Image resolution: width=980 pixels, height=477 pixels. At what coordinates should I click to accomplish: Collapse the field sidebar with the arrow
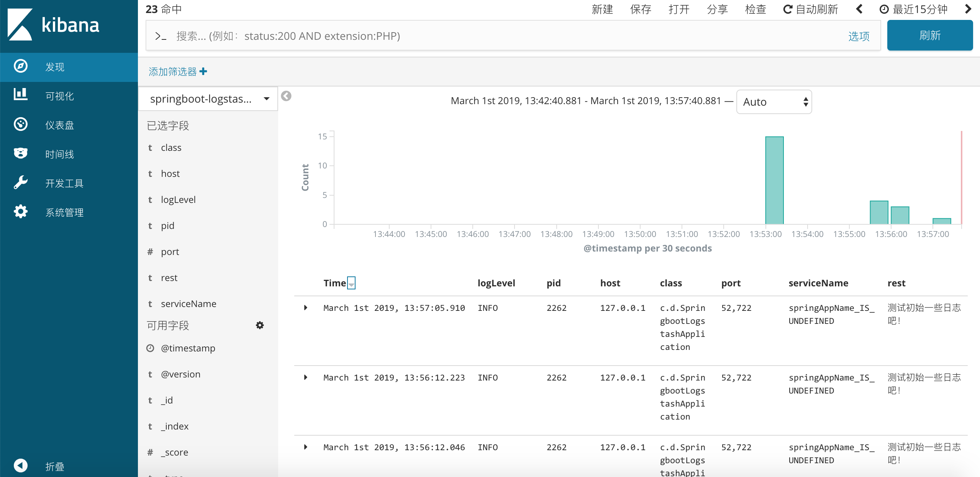[x=286, y=96]
